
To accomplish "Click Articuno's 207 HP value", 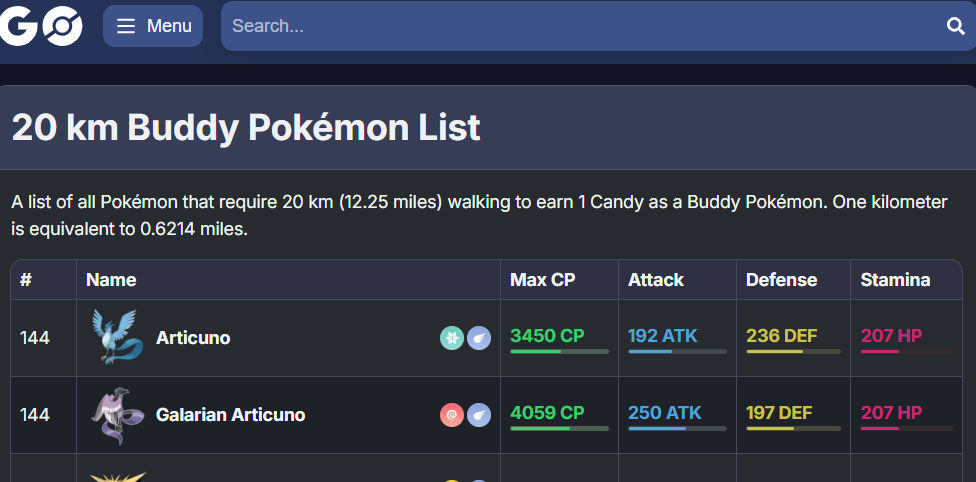I will pyautogui.click(x=891, y=336).
